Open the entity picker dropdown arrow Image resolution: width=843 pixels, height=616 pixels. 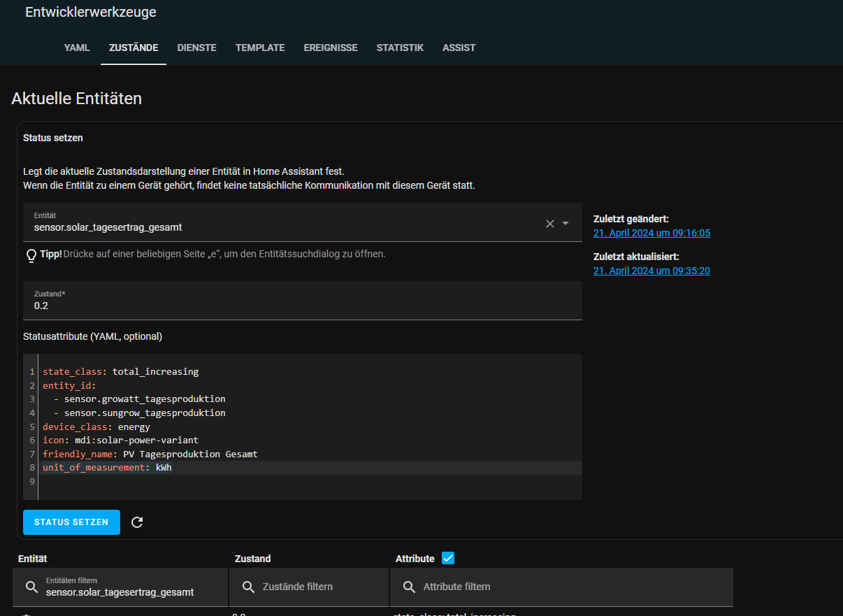click(566, 223)
